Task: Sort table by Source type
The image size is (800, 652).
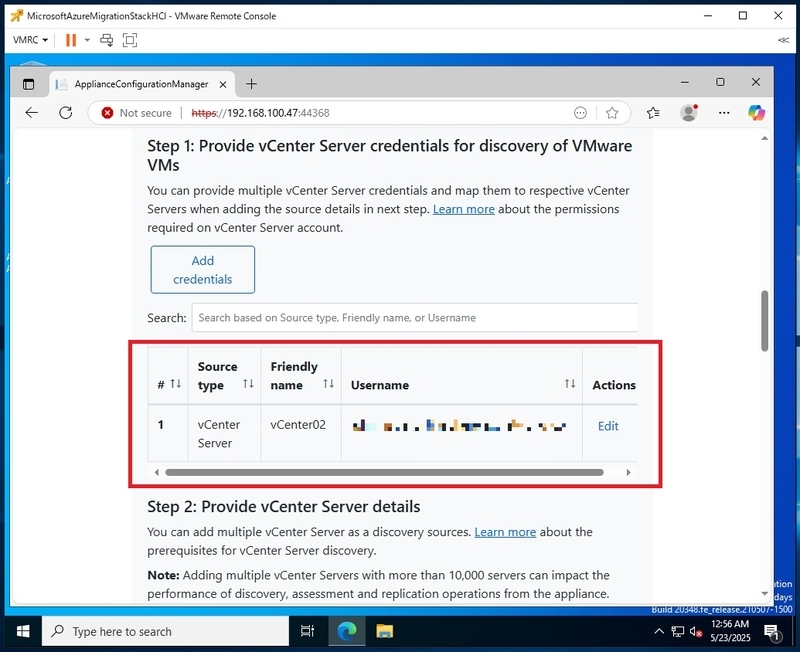Action: point(248,384)
